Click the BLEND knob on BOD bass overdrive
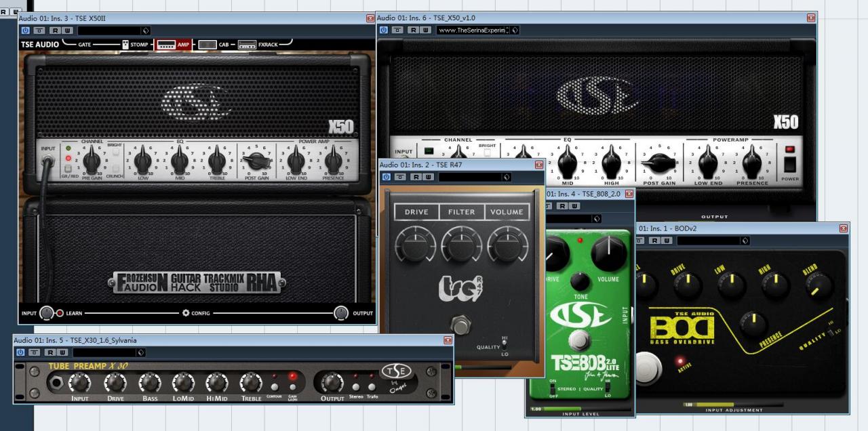The height and width of the screenshot is (431, 868). (819, 285)
